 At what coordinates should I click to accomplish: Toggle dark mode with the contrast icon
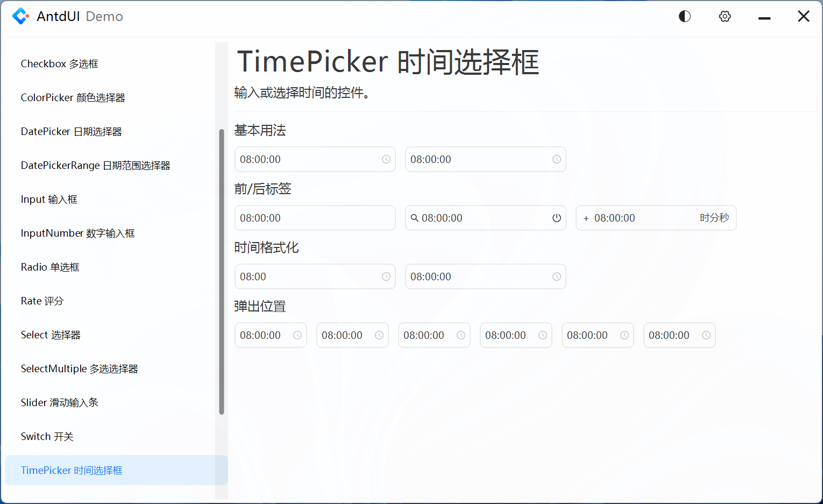[684, 16]
